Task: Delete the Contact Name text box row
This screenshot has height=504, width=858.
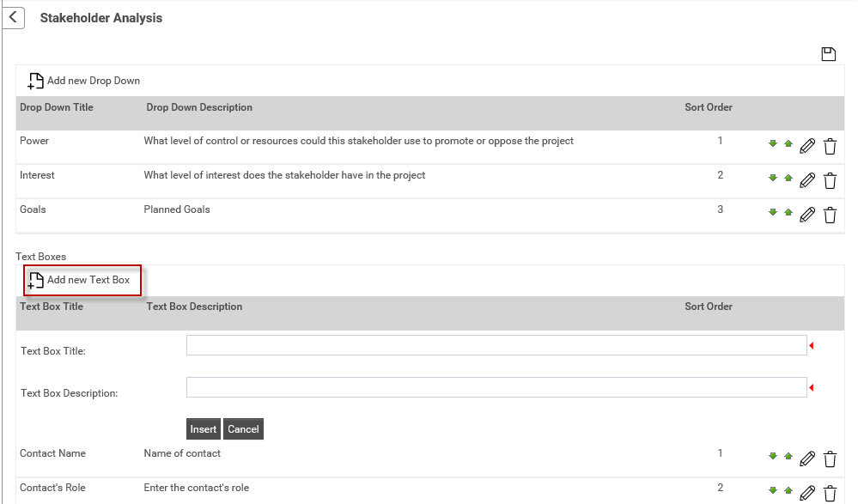Action: 831,458
